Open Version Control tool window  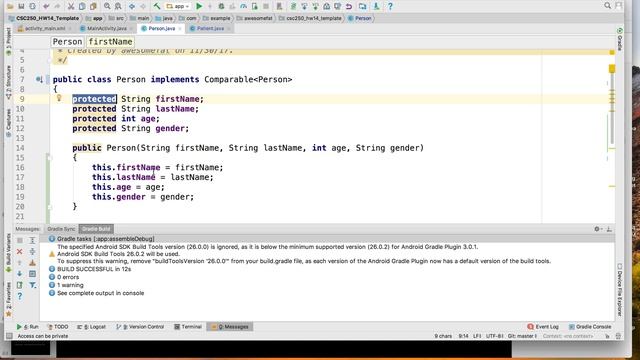(140, 327)
